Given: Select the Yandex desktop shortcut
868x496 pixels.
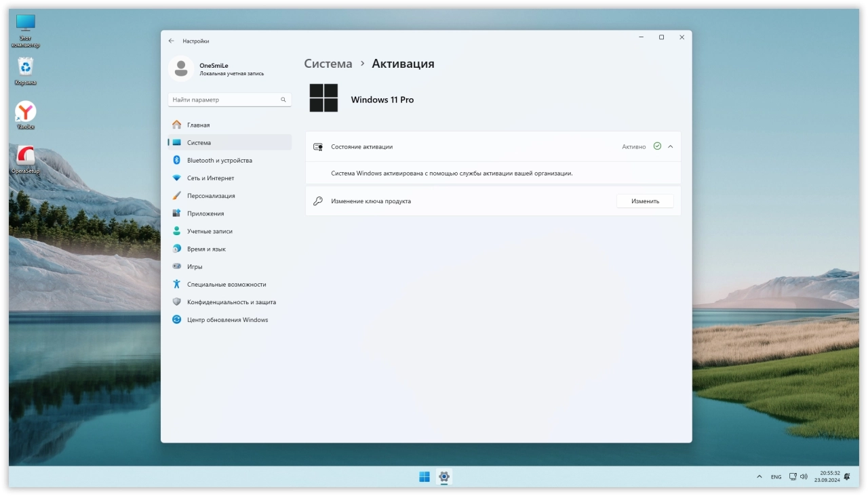Looking at the screenshot, I should point(25,116).
